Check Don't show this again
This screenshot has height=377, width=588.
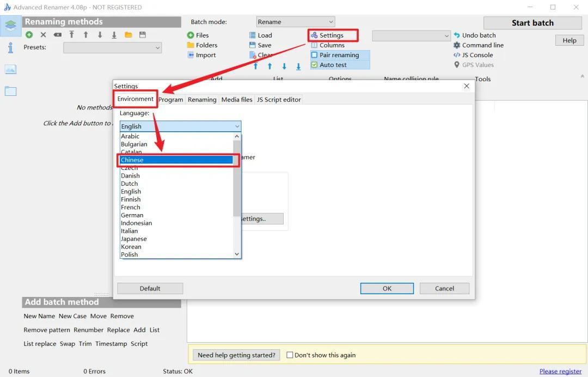tap(290, 355)
